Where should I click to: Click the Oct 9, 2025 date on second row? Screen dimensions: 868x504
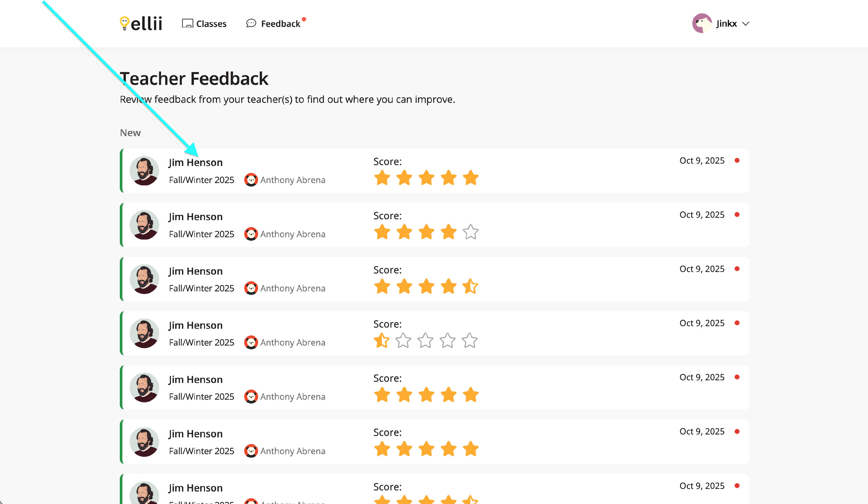(x=702, y=215)
